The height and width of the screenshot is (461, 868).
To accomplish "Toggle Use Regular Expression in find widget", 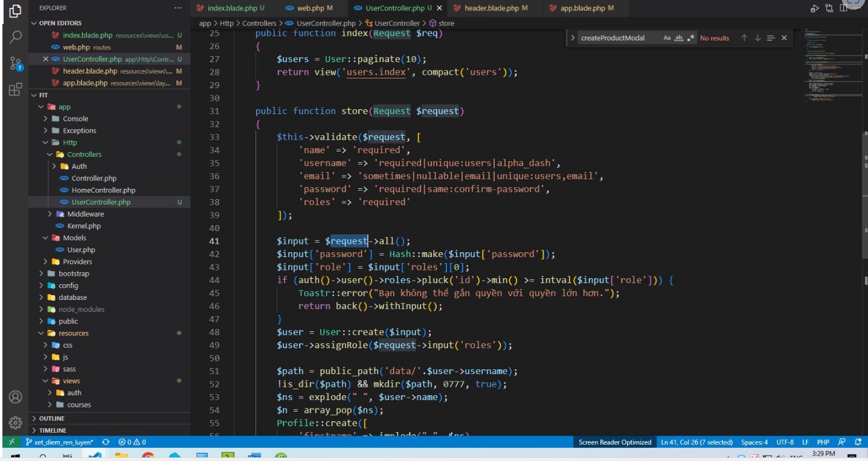I will [x=691, y=38].
